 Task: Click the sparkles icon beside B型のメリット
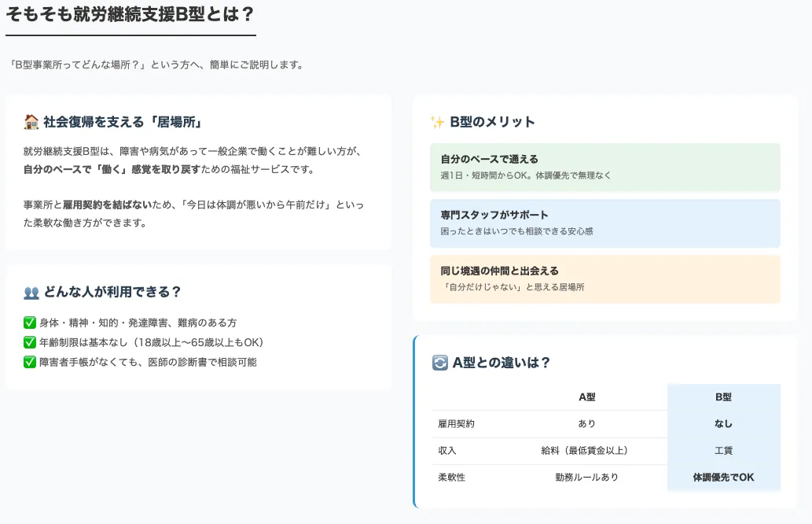[x=439, y=121]
